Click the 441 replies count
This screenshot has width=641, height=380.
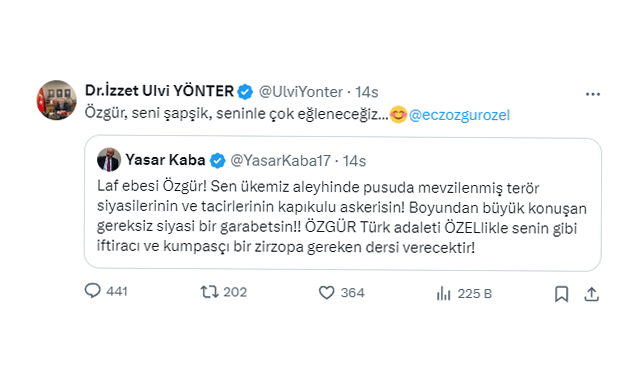coord(117,291)
